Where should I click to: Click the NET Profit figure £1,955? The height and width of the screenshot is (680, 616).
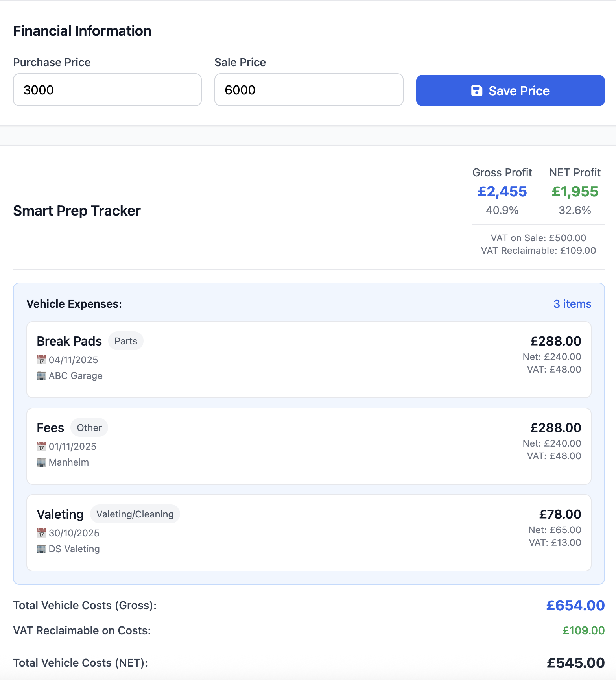pyautogui.click(x=575, y=192)
